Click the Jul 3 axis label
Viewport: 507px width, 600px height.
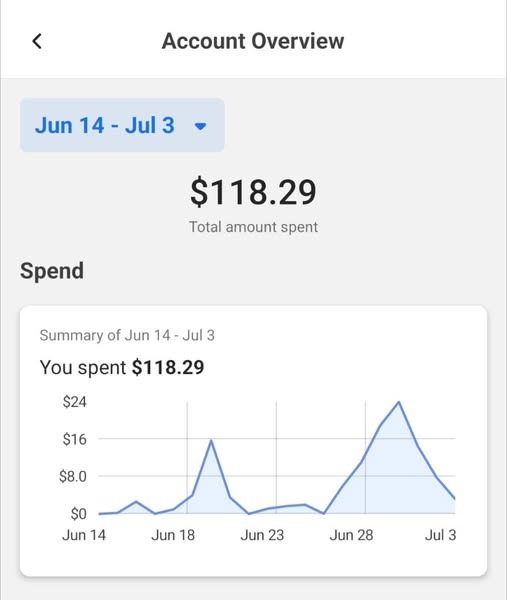click(x=440, y=535)
